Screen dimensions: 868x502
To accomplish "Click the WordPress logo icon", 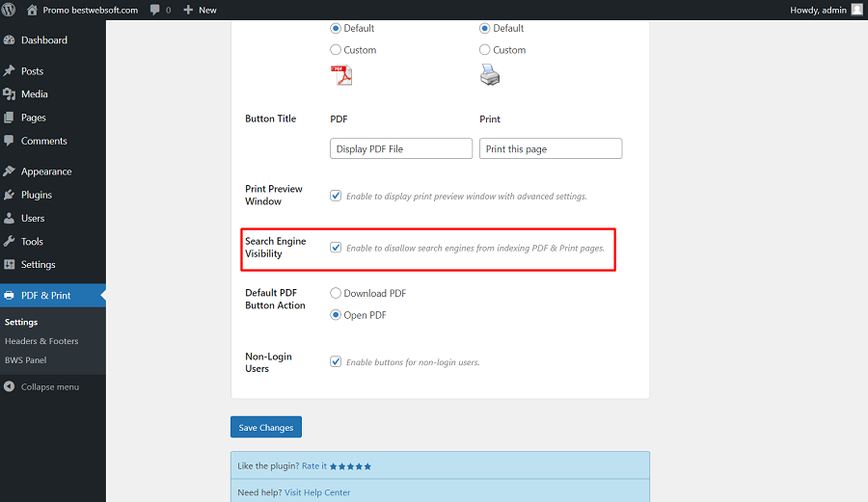I will (9, 10).
